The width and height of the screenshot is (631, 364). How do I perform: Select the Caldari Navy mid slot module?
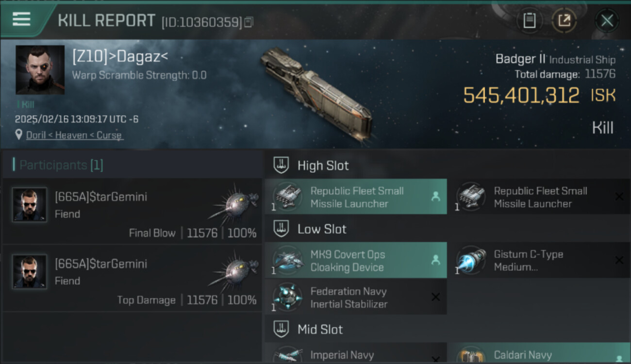coord(539,353)
